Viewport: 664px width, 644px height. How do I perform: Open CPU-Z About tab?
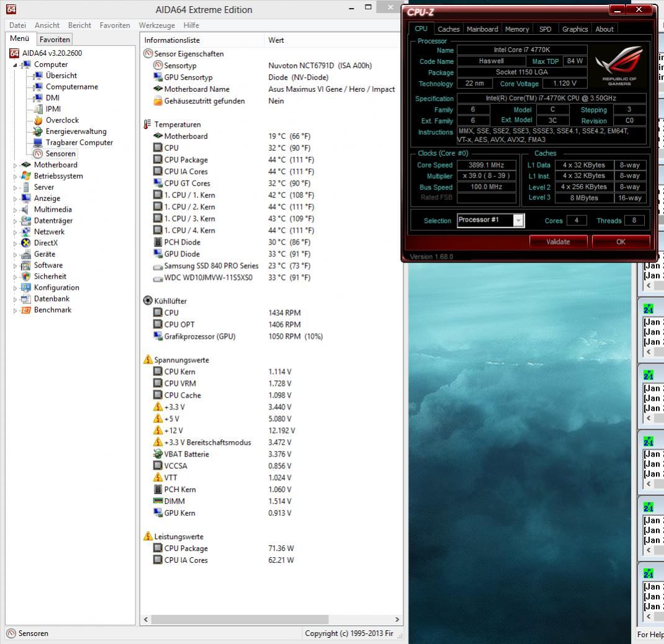[x=604, y=29]
